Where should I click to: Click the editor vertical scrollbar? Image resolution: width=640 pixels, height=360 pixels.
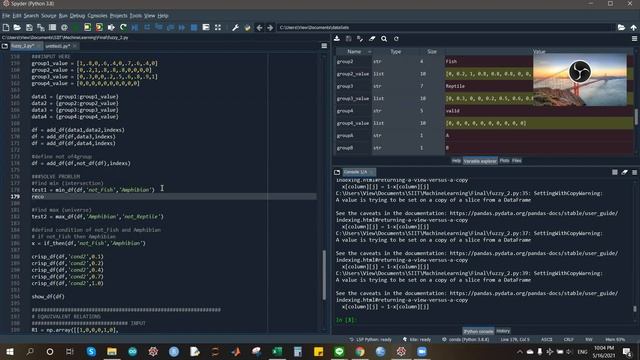pyautogui.click(x=324, y=275)
